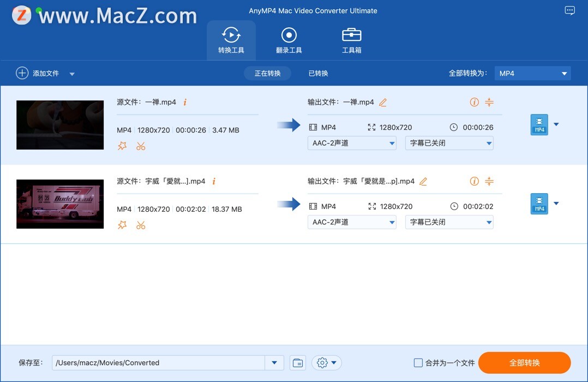The width and height of the screenshot is (588, 382).
Task: Open 字幕已关闭 subtitle dropdown for 宇威 video
Action: coord(449,222)
